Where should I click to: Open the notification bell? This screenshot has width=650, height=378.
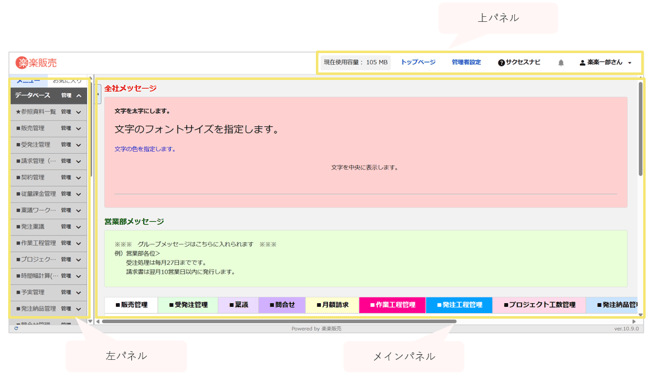(x=561, y=63)
